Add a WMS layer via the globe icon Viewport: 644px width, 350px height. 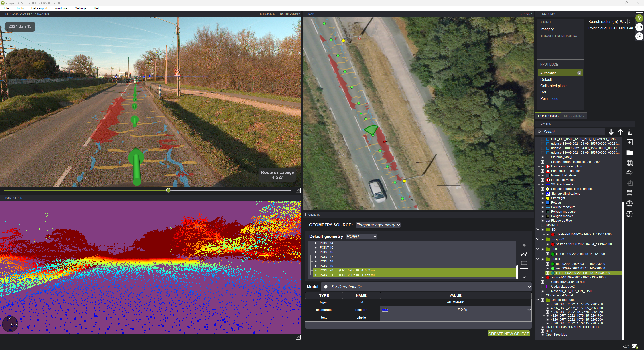(x=629, y=203)
